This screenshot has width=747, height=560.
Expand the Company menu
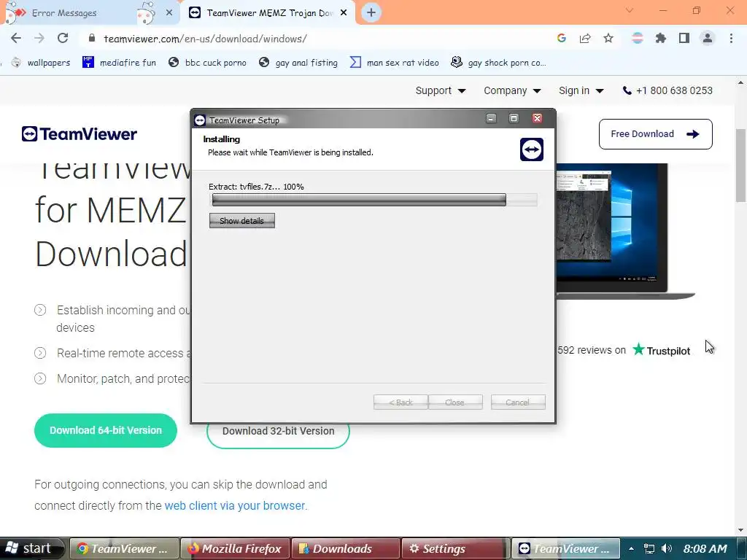click(x=512, y=90)
